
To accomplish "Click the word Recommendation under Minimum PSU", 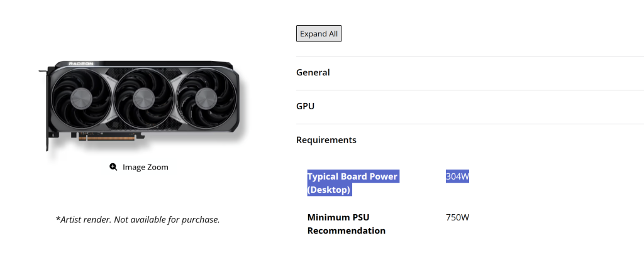I will point(347,230).
